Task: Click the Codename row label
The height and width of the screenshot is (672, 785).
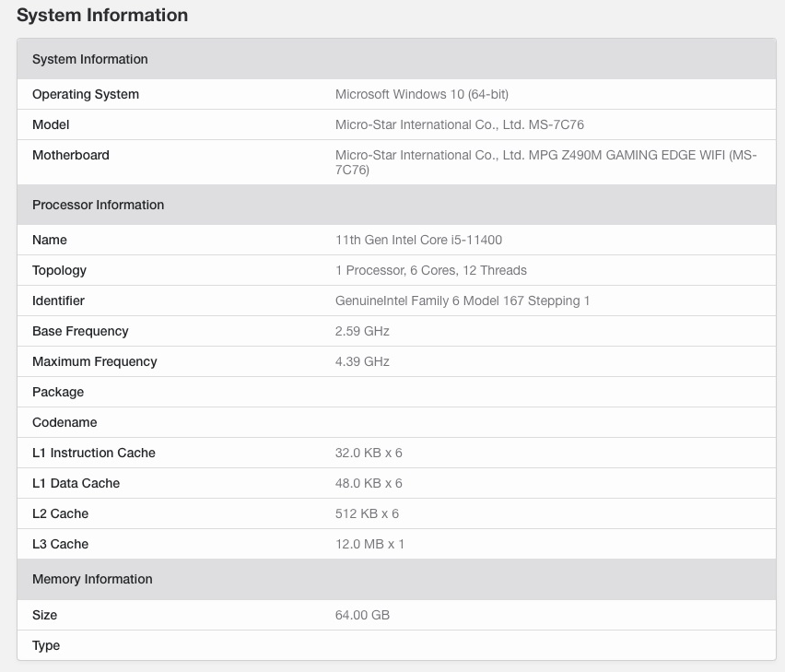Action: (x=64, y=422)
